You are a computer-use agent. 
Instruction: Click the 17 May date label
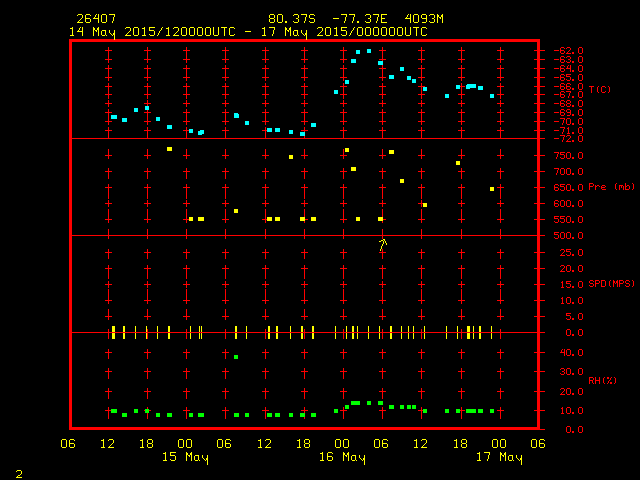[499, 457]
